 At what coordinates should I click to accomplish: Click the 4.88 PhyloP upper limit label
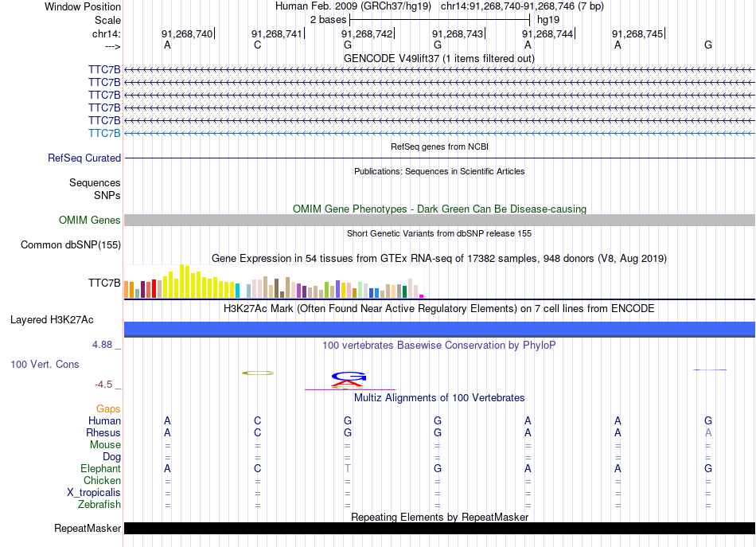pyautogui.click(x=102, y=345)
